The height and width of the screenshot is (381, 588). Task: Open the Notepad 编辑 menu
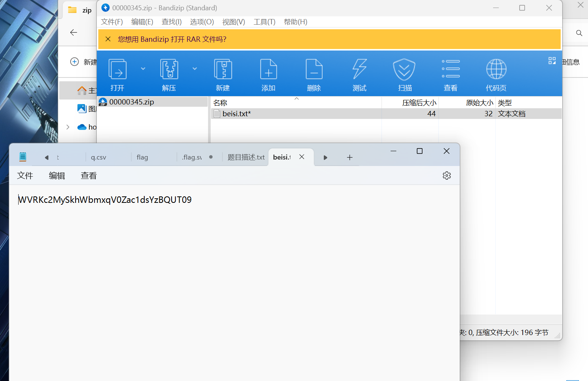point(57,175)
